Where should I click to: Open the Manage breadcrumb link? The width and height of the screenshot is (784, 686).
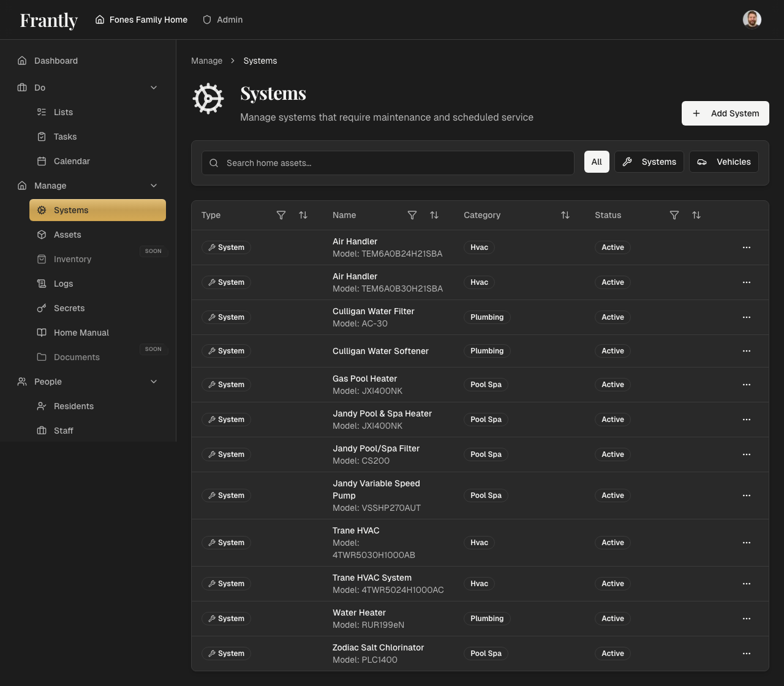[x=206, y=61]
